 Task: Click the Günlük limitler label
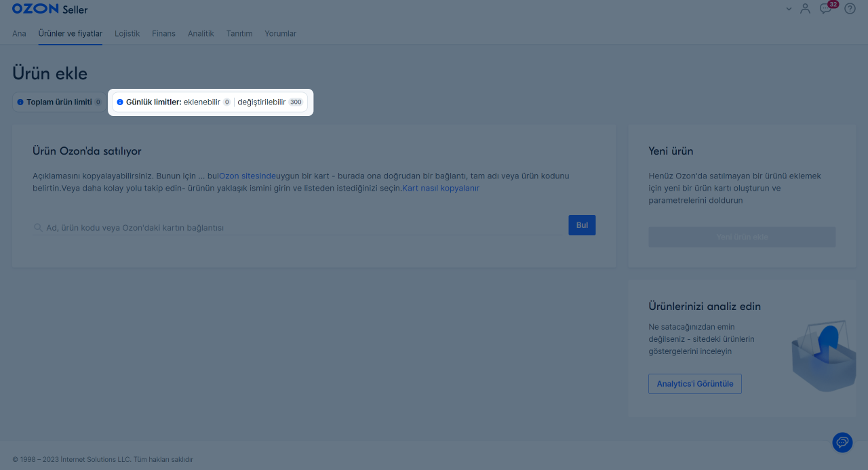coord(154,102)
